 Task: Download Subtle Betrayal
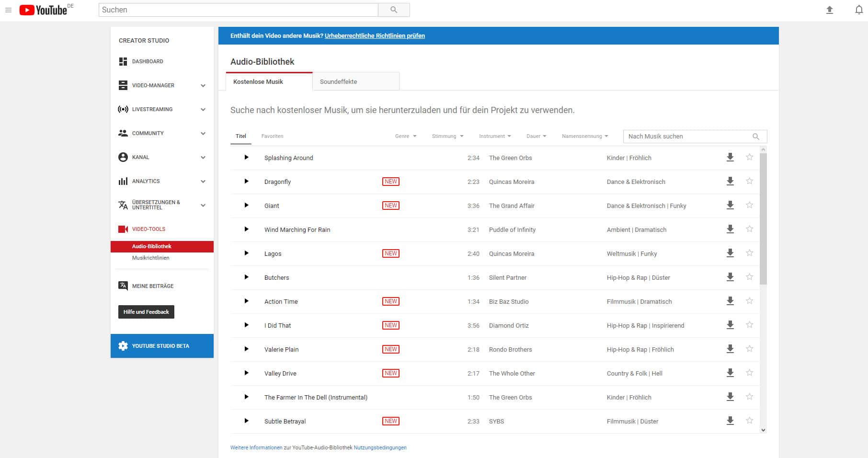pos(730,421)
